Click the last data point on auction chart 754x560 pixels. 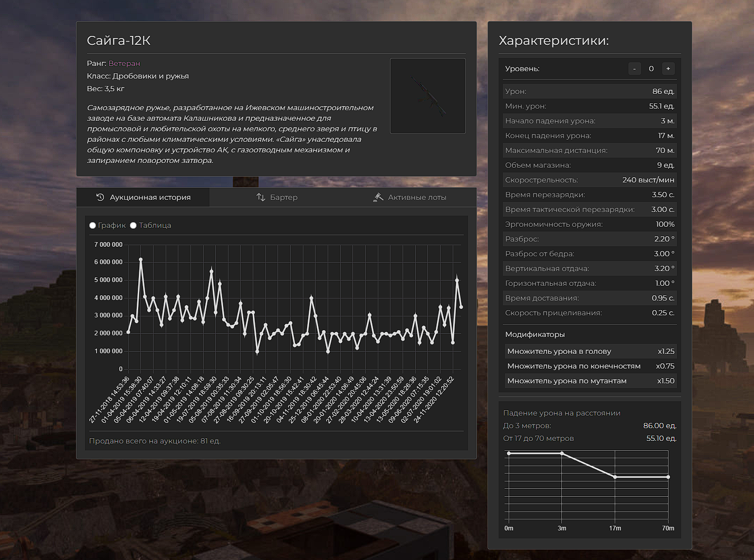[x=461, y=307]
